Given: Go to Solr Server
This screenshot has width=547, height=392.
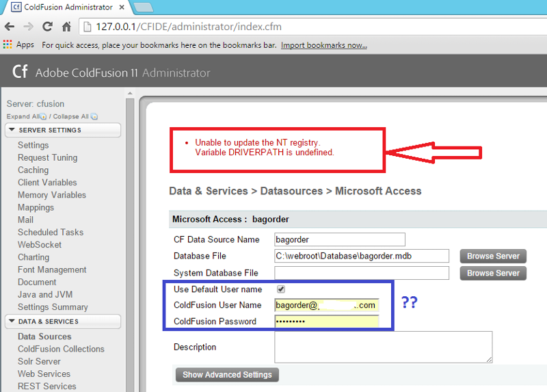Looking at the screenshot, I should 39,362.
